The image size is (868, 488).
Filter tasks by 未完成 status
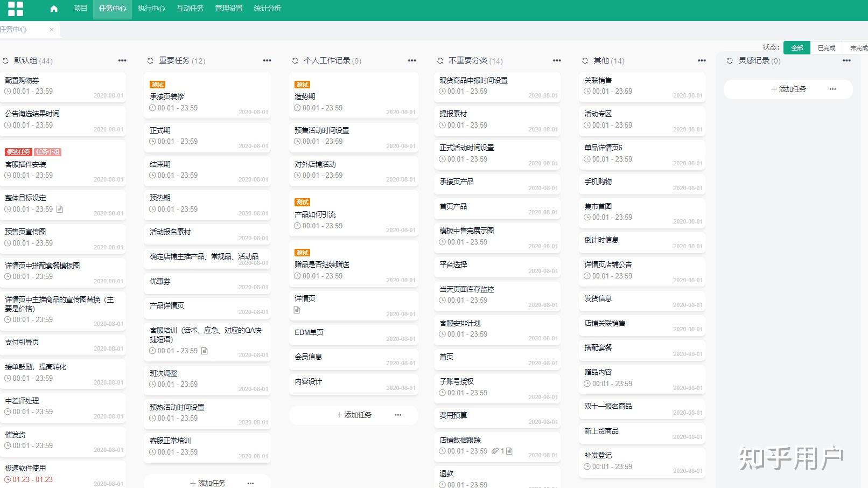point(858,48)
